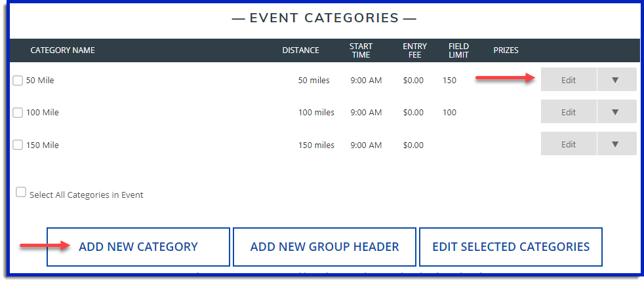This screenshot has height=283, width=644.
Task: Edit the 50 Mile category
Action: click(x=568, y=80)
